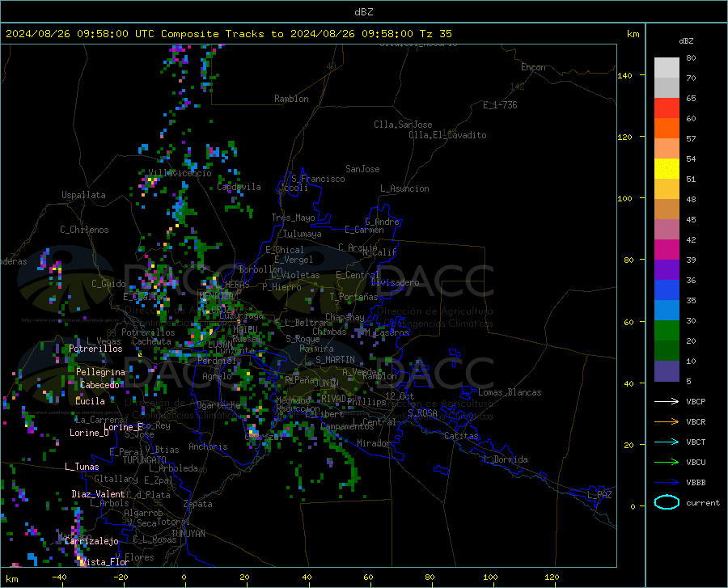728x588 pixels.
Task: Click the timestamp header '2024/08/26 09:58:00 UTC Composite'
Action: tap(112, 34)
